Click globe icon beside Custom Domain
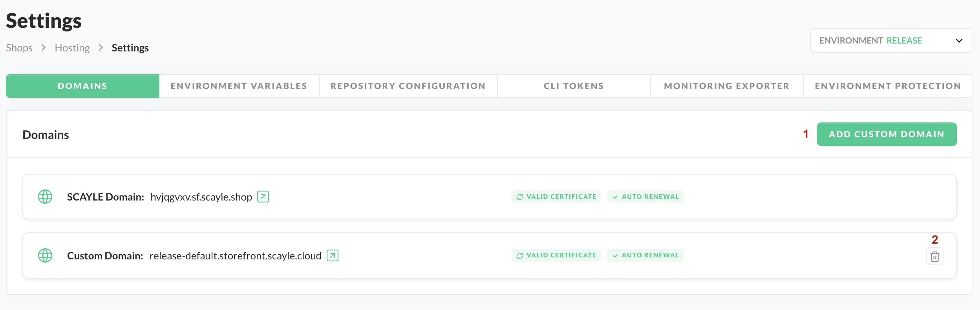This screenshot has height=310, width=980. point(45,255)
